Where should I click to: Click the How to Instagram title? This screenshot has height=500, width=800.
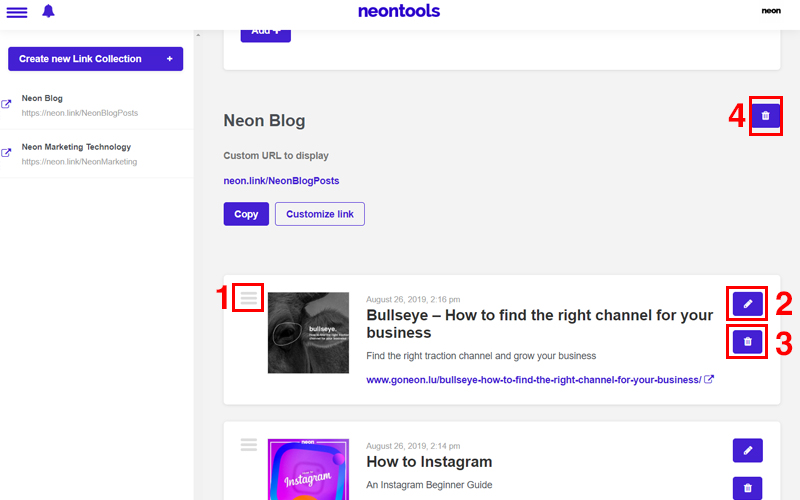429,462
